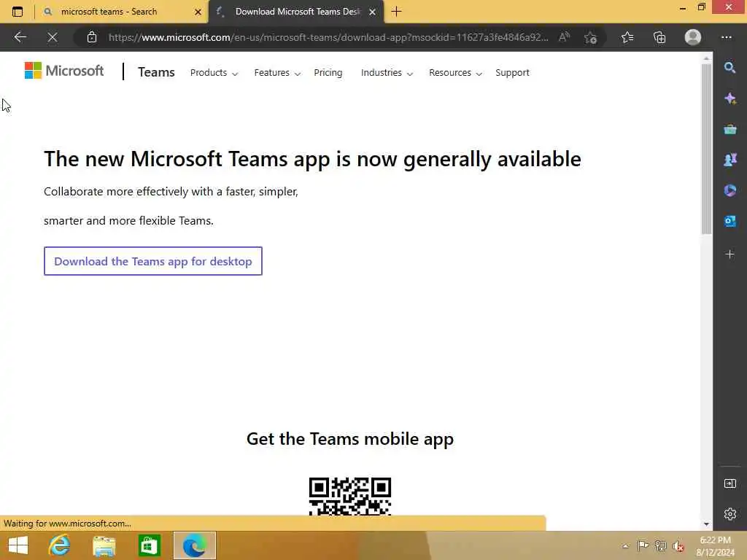
Task: Click the muted volume tray icon
Action: (678, 545)
